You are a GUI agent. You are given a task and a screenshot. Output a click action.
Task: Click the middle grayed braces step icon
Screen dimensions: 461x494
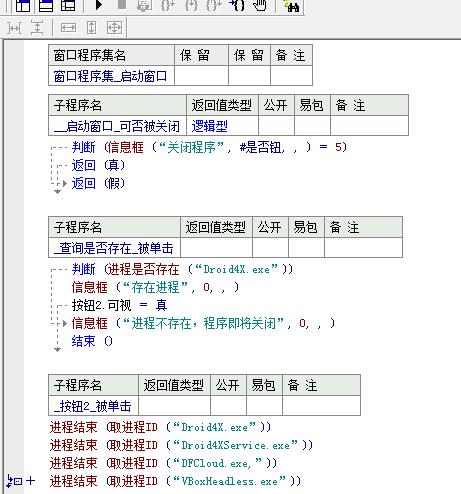(x=191, y=5)
